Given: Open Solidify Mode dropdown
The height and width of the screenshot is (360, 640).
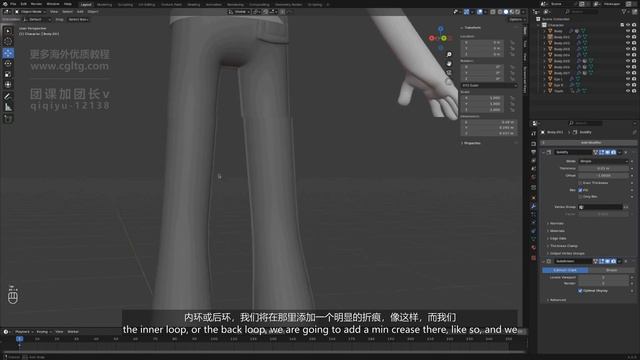Looking at the screenshot, I should (603, 161).
